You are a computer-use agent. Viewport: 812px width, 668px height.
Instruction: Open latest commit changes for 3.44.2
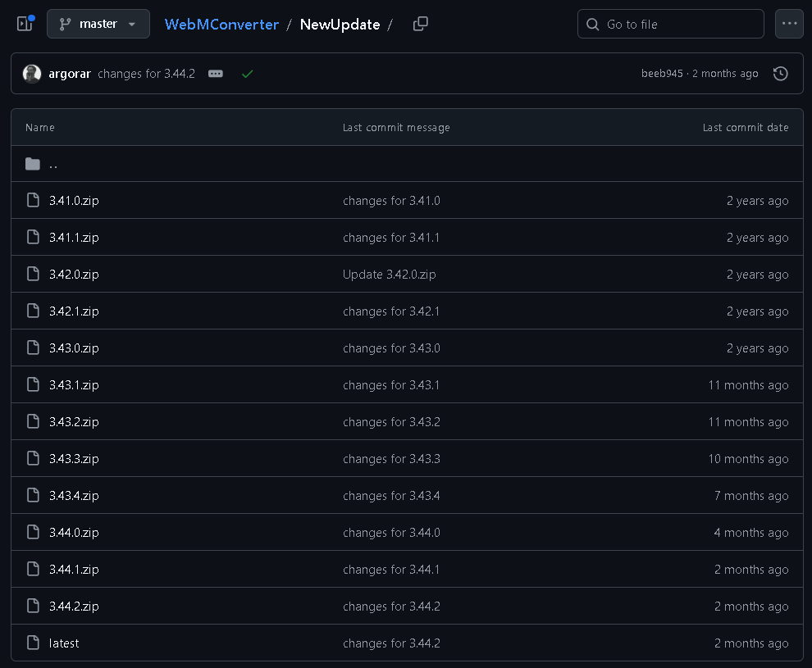147,74
